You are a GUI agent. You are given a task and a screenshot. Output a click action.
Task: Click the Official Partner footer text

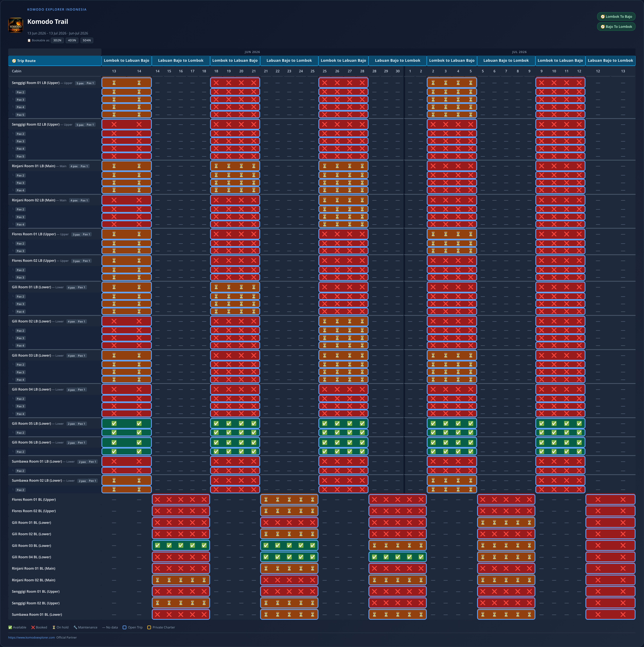pos(67,638)
